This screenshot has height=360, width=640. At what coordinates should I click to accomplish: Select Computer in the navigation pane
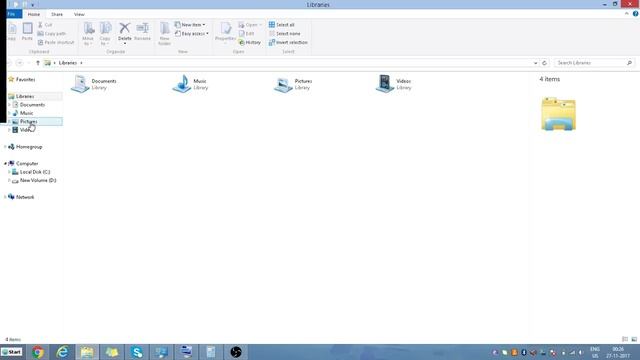tap(27, 164)
